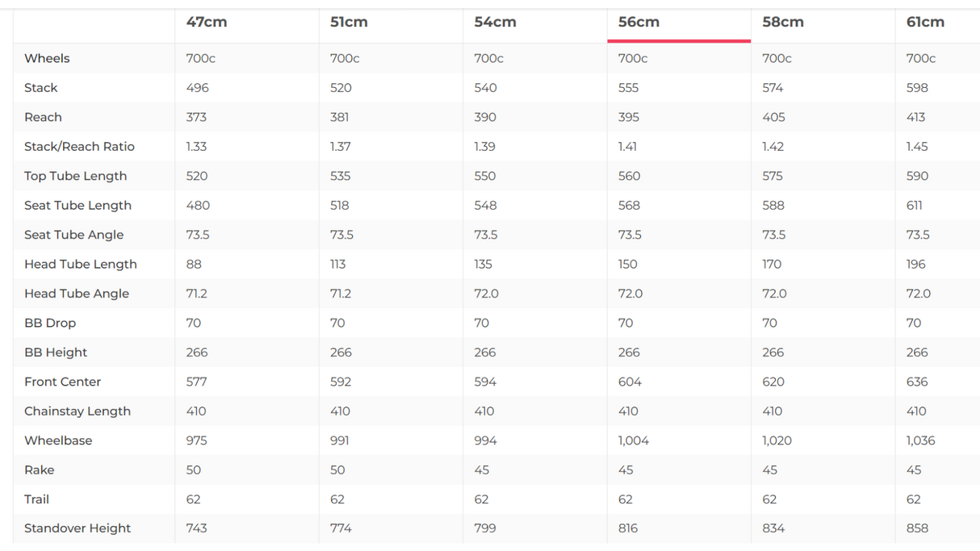Select the 51cm size column header
This screenshot has height=551, width=980.
(349, 23)
